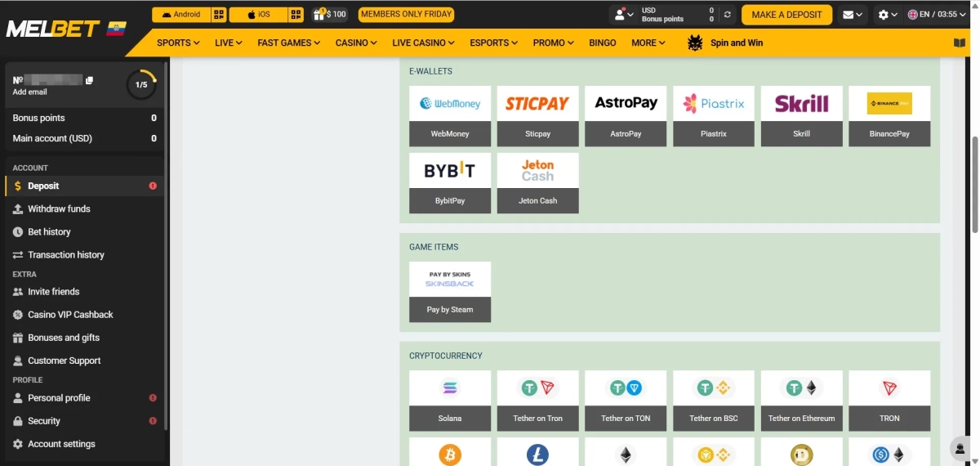
Task: Go to Withdraw funds in sidebar
Action: point(59,209)
